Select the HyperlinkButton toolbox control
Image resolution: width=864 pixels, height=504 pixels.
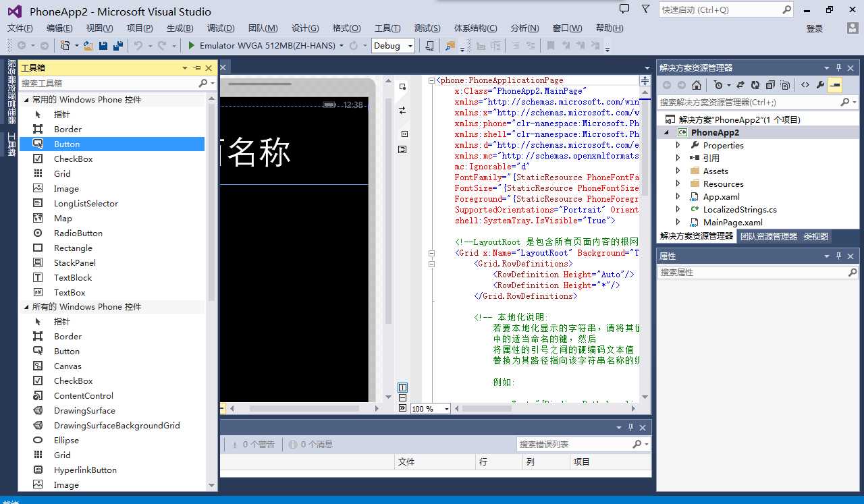point(111,470)
